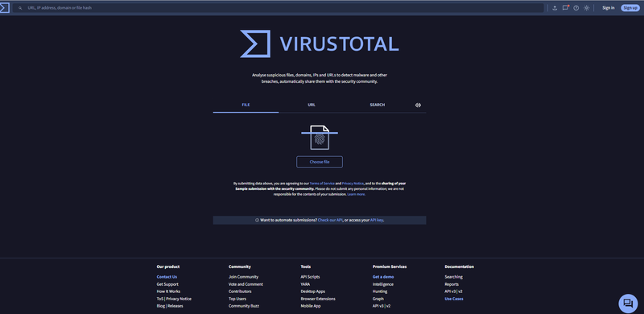Click the upload file icon in header

click(x=555, y=8)
